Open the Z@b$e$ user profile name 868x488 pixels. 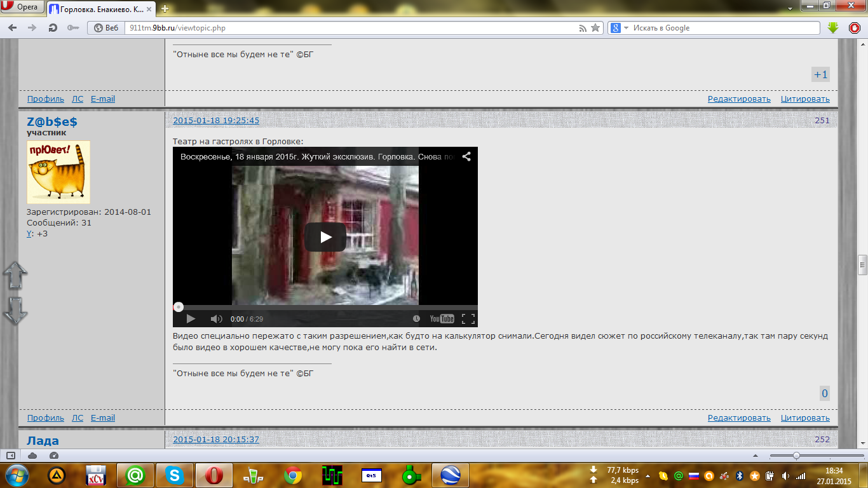tap(52, 122)
